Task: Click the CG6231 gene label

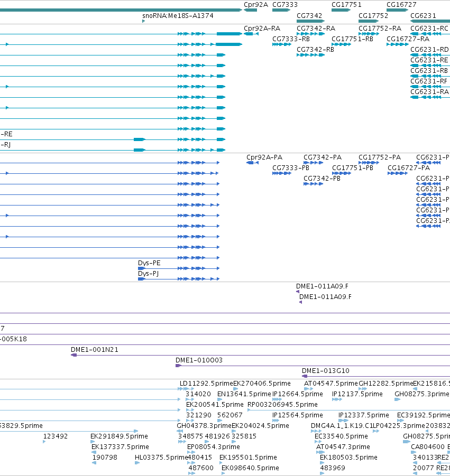Action: [x=423, y=15]
